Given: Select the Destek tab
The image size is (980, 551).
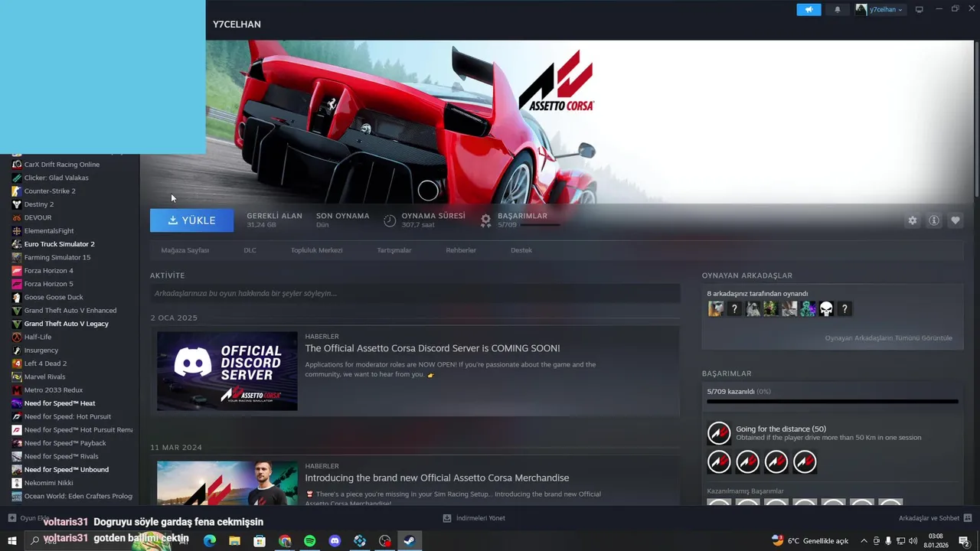Looking at the screenshot, I should pos(521,250).
